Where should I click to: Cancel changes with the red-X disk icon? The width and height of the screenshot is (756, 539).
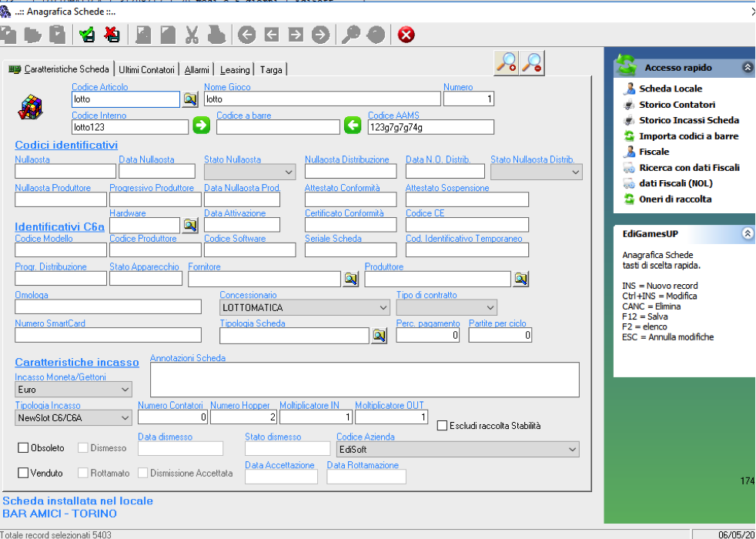(112, 35)
